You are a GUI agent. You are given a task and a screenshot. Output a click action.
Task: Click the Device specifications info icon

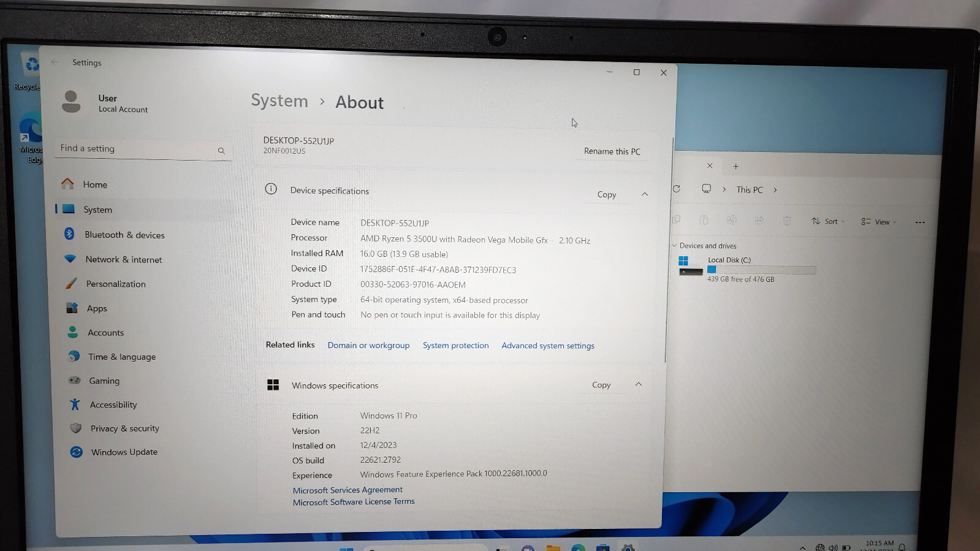click(x=271, y=189)
